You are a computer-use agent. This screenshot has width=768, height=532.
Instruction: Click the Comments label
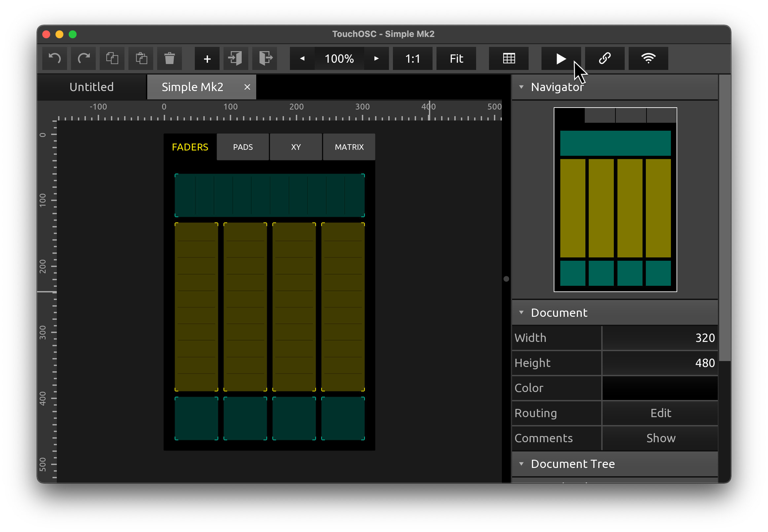(x=543, y=438)
